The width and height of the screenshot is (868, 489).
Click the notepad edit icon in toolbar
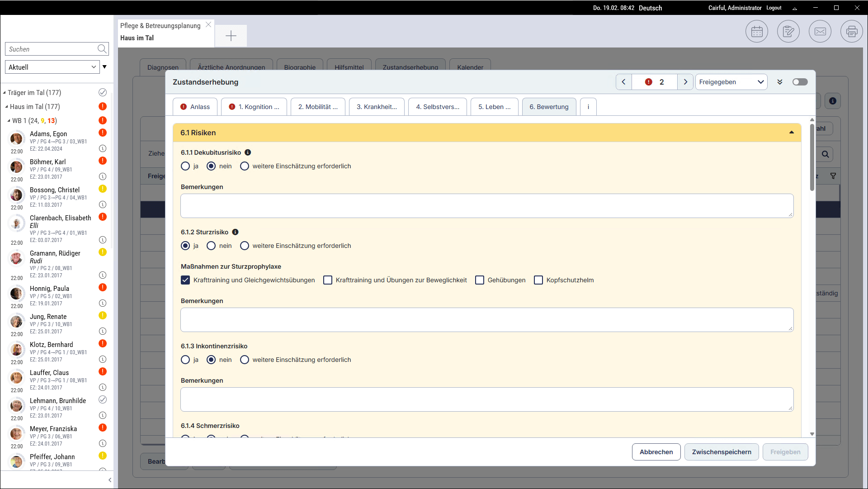click(788, 32)
